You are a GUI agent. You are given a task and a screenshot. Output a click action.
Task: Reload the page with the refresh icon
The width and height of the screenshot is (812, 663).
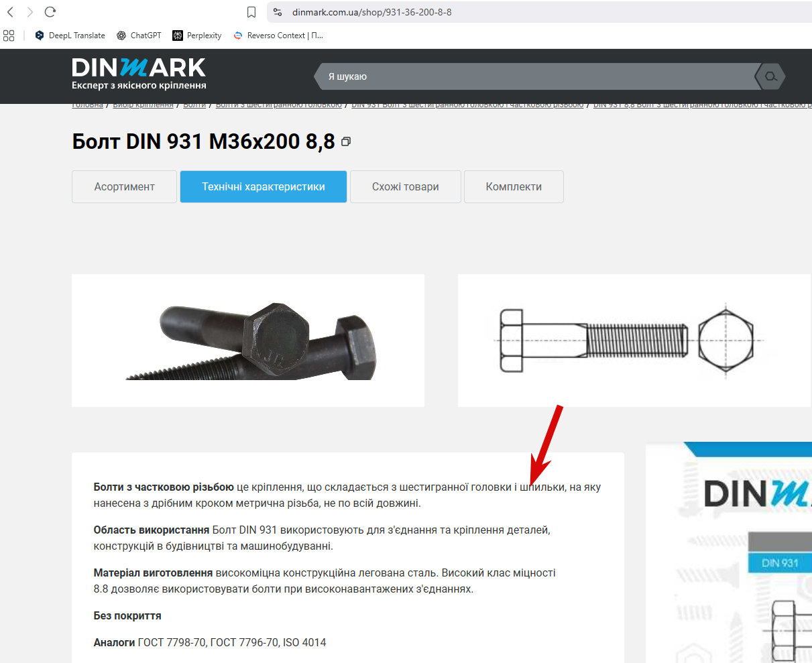50,12
